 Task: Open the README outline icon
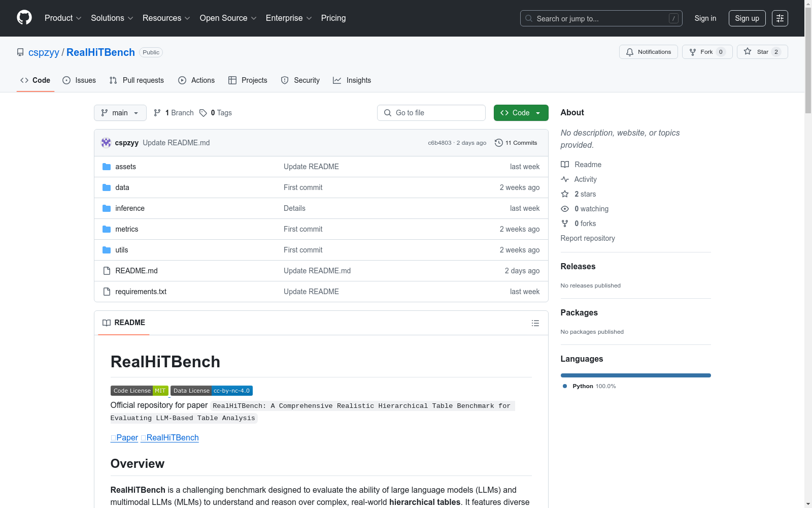(x=535, y=323)
